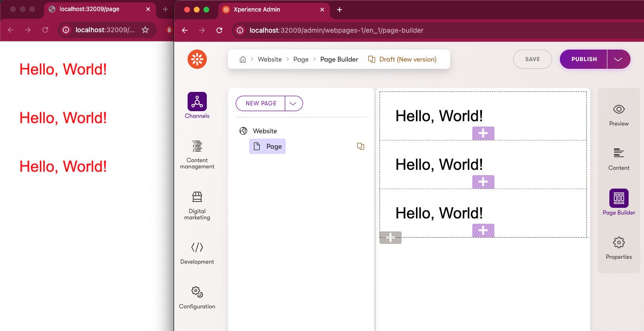This screenshot has height=331, width=644.
Task: Add a widget below the second Hello, World!
Action: point(483,182)
